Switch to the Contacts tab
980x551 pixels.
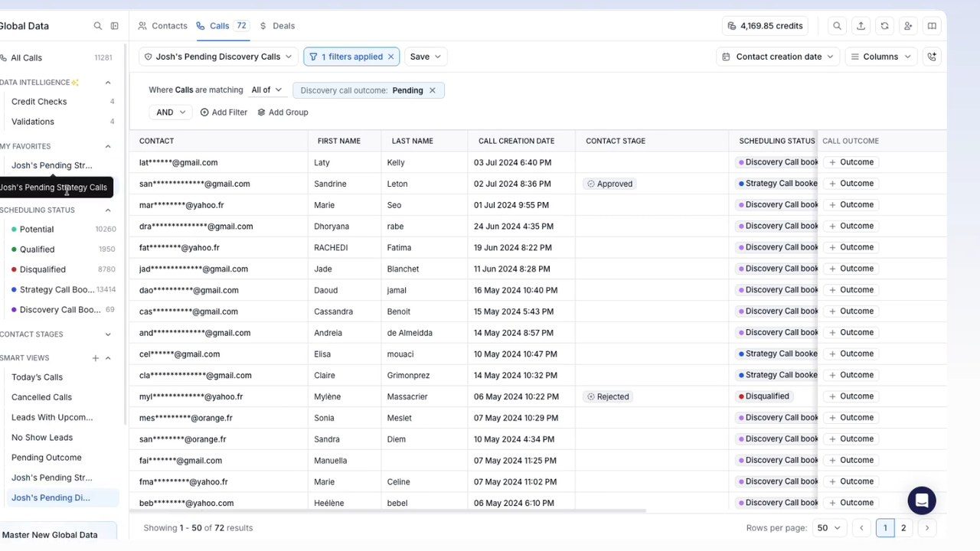coord(162,26)
